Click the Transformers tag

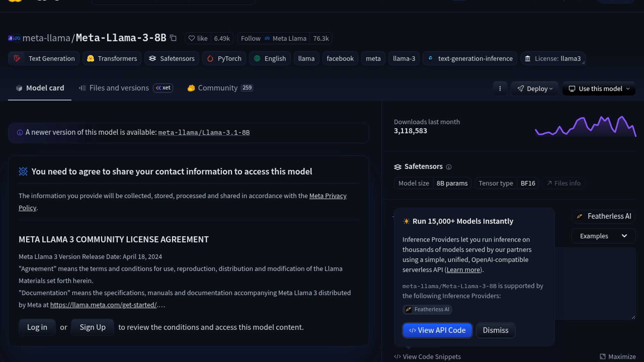[x=112, y=58]
